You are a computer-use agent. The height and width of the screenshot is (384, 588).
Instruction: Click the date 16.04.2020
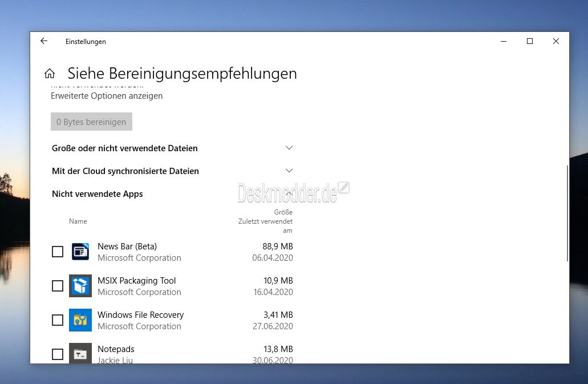(x=273, y=292)
